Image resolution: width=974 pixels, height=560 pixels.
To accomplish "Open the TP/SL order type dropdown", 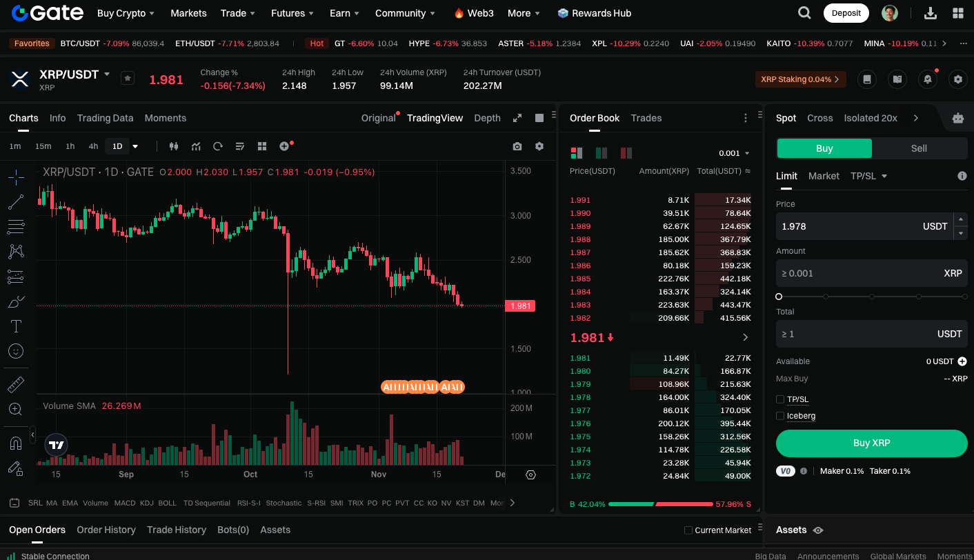I will point(868,176).
